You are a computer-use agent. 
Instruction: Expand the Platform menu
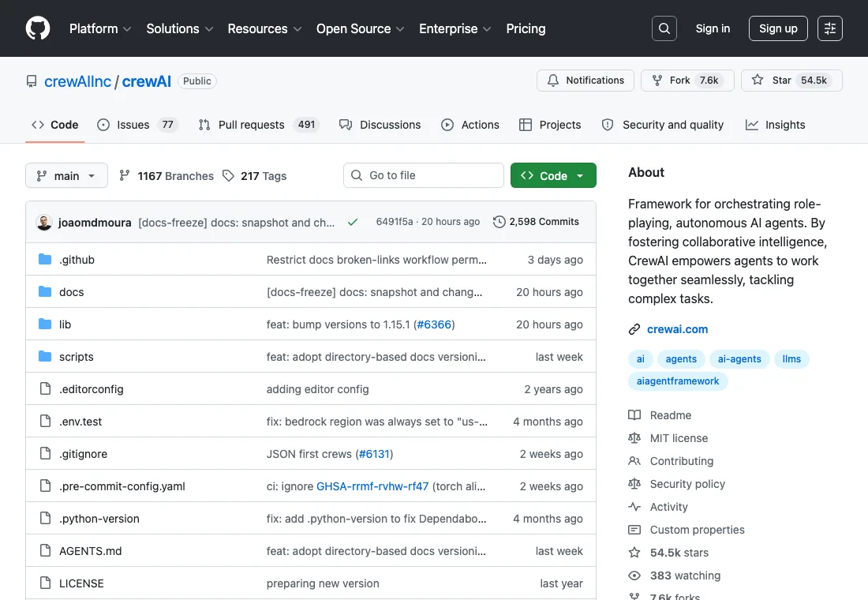[99, 28]
